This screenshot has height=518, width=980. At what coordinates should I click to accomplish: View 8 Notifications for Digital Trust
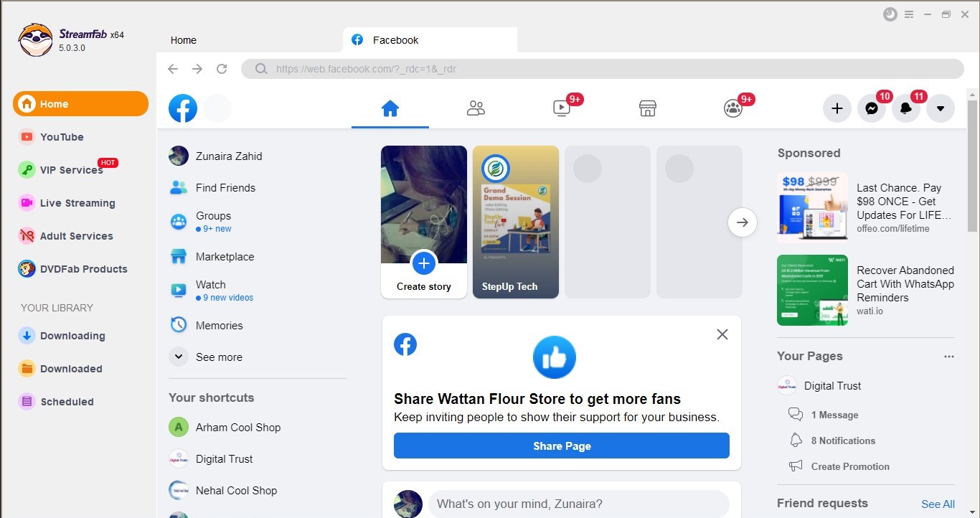tap(843, 441)
